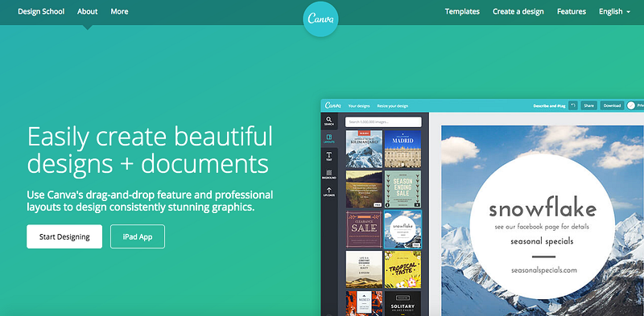This screenshot has height=316, width=644.
Task: Select the highlighted snowflake layout thumbnail
Action: click(x=402, y=229)
